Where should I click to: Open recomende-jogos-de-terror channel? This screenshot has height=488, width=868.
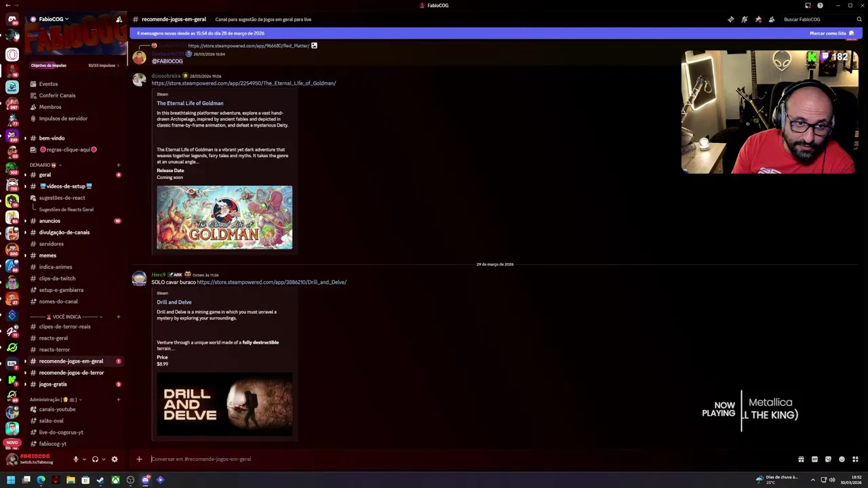point(71,373)
